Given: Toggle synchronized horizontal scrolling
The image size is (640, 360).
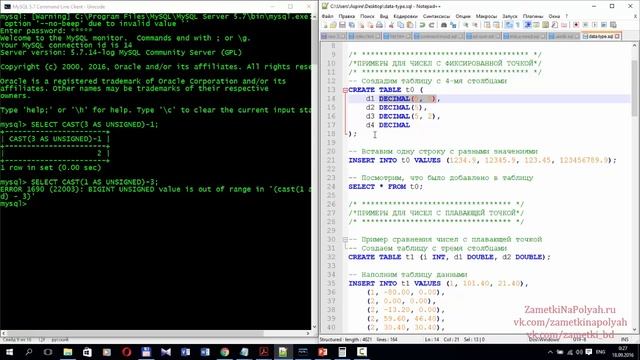Looking at the screenshot, I should [x=496, y=25].
